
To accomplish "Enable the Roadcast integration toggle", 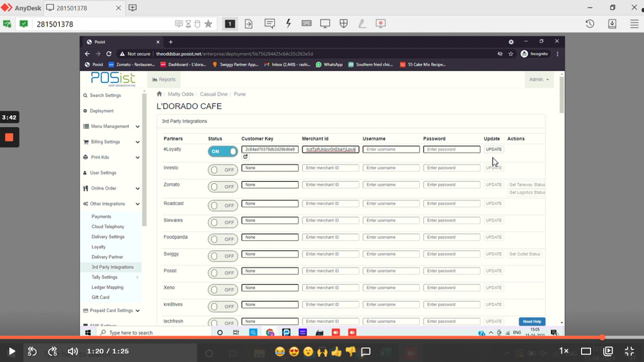I will point(223,205).
